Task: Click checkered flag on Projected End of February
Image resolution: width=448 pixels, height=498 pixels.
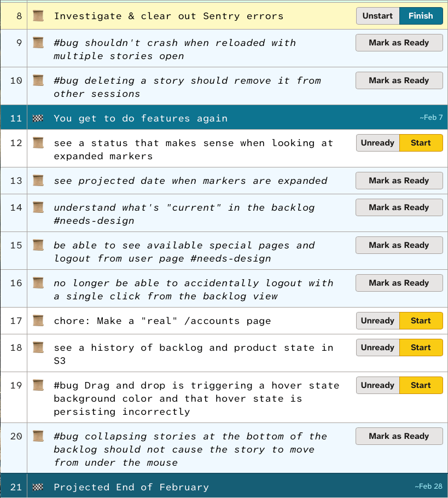Action: tap(38, 487)
